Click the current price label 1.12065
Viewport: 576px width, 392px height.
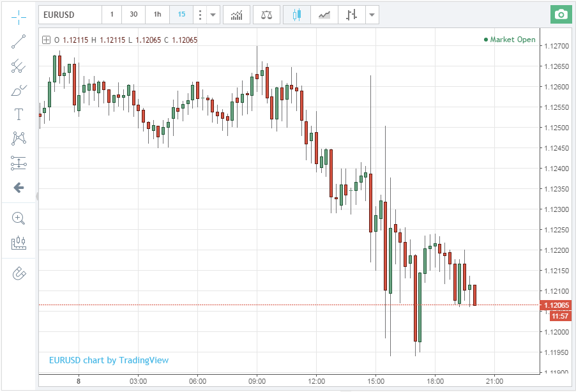tap(556, 305)
